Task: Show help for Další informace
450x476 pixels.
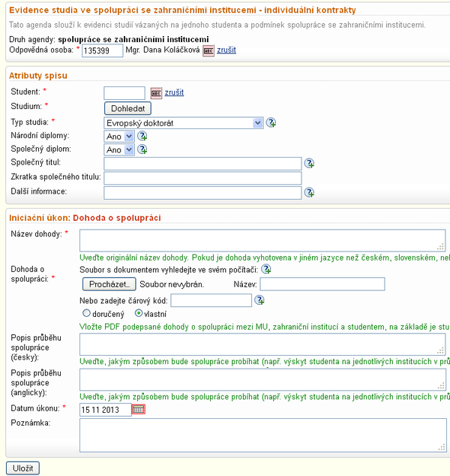Action: 309,192
